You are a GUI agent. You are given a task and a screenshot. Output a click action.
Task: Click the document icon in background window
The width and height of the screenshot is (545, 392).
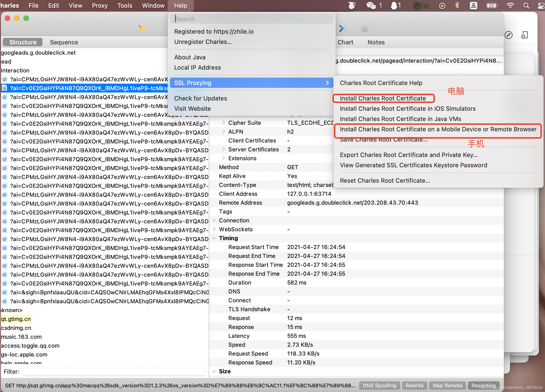pyautogui.click(x=524, y=35)
